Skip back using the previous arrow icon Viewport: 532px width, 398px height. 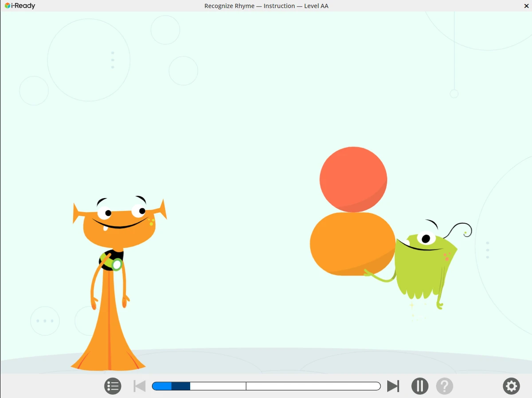[x=139, y=386]
